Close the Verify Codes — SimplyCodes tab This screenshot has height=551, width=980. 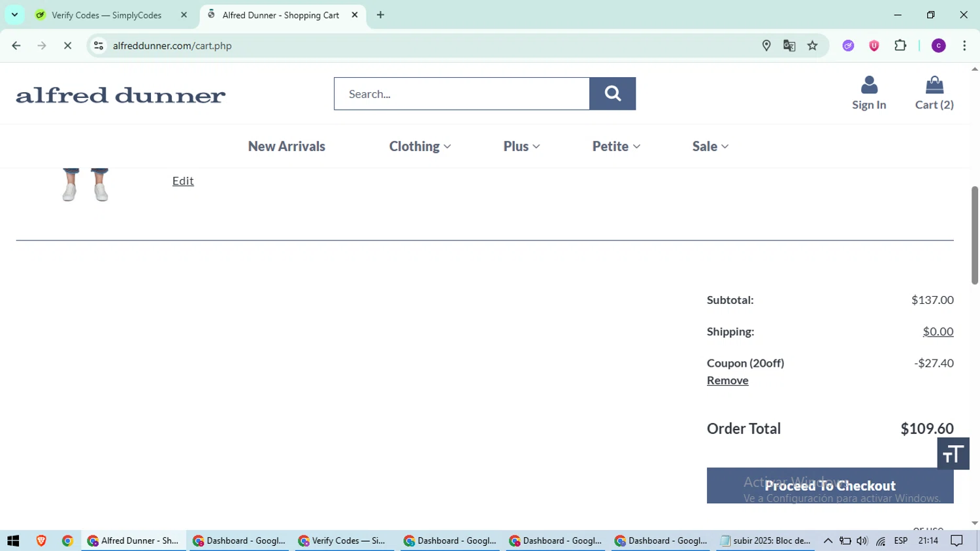184,15
